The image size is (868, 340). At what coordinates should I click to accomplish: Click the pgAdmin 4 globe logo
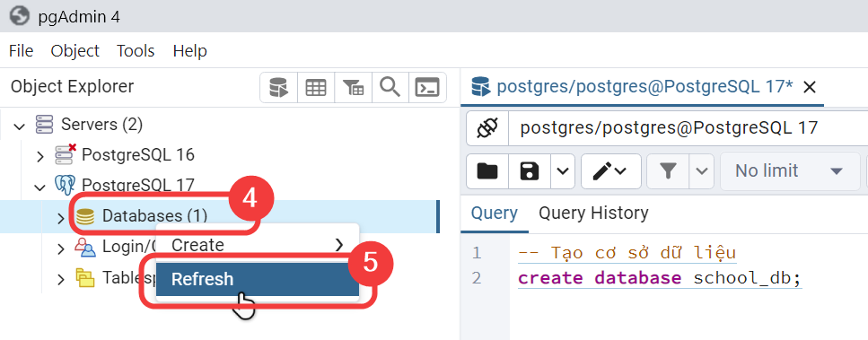click(x=20, y=16)
